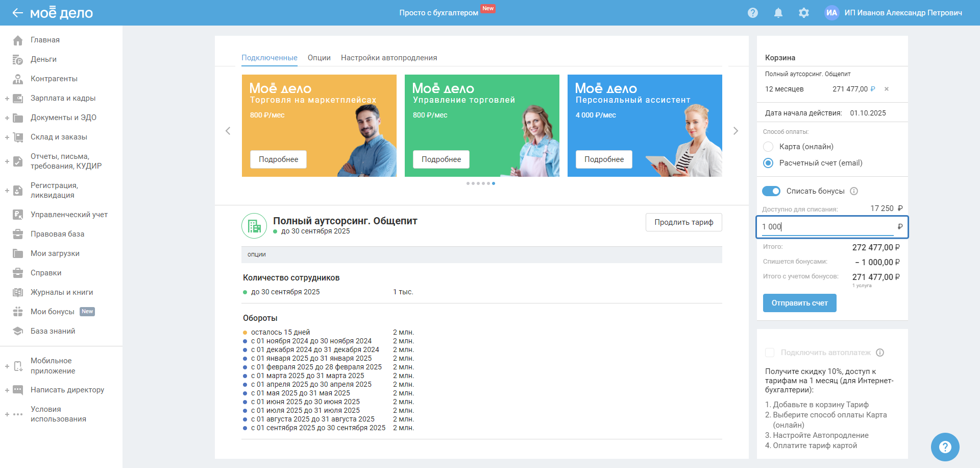Viewport: 980px width, 468px height.
Task: Expand Склад и заказы menu section
Action: pyautogui.click(x=7, y=137)
